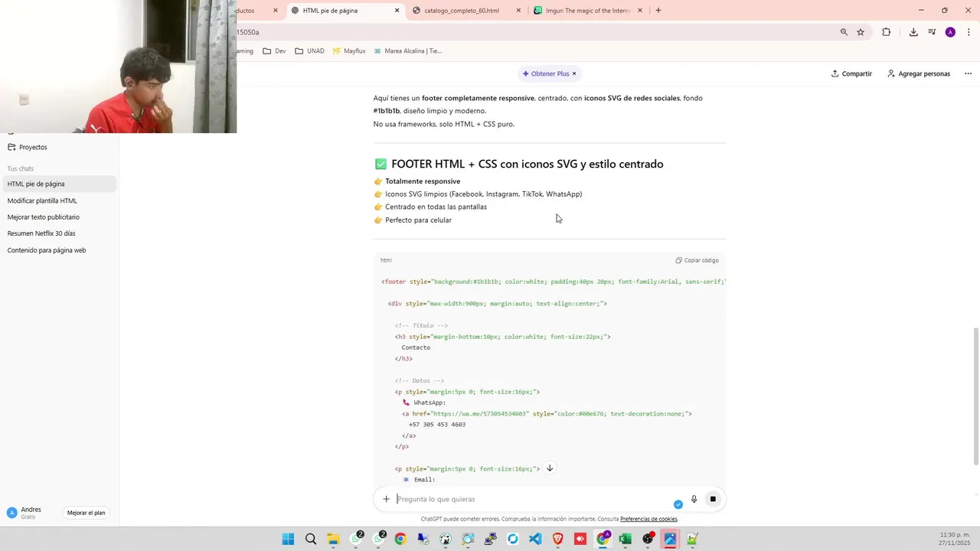Open the attachment plus icon in the prompt box

click(386, 499)
